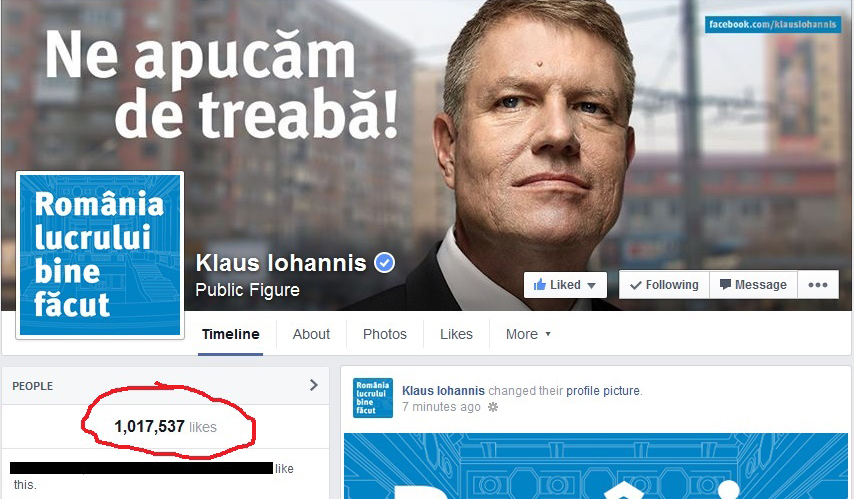Image resolution: width=854 pixels, height=499 pixels.
Task: Click the 1,017,537 likes count
Action: click(166, 426)
